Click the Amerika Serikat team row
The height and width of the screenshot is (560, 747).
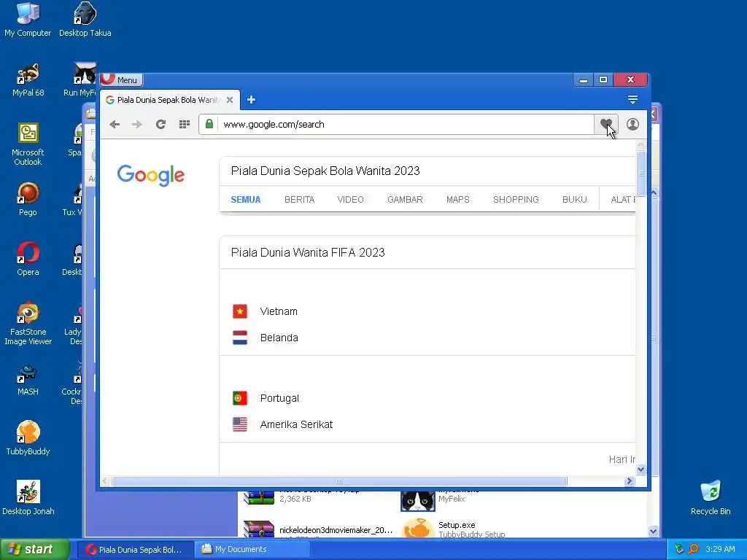point(427,424)
